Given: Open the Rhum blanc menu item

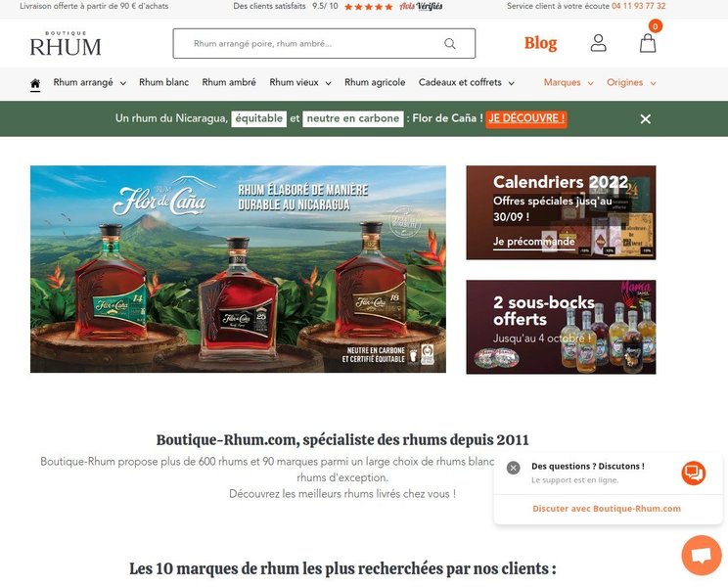Looking at the screenshot, I should (x=163, y=82).
